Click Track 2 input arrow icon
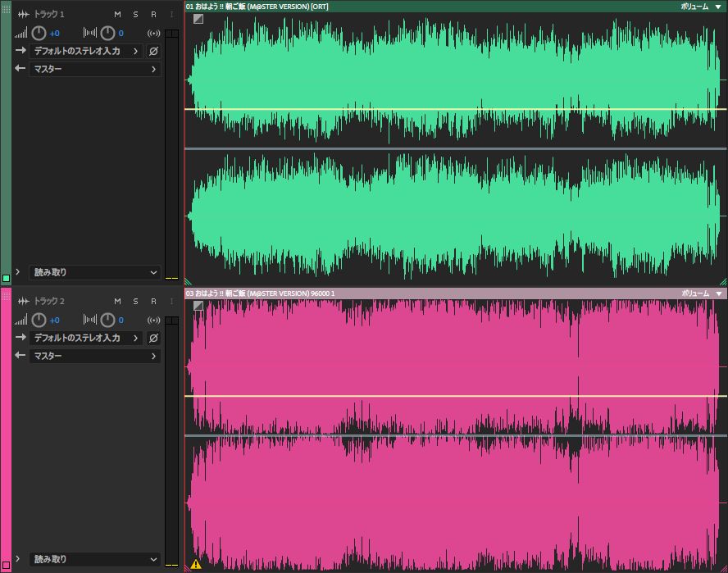728x573 pixels. click(20, 337)
